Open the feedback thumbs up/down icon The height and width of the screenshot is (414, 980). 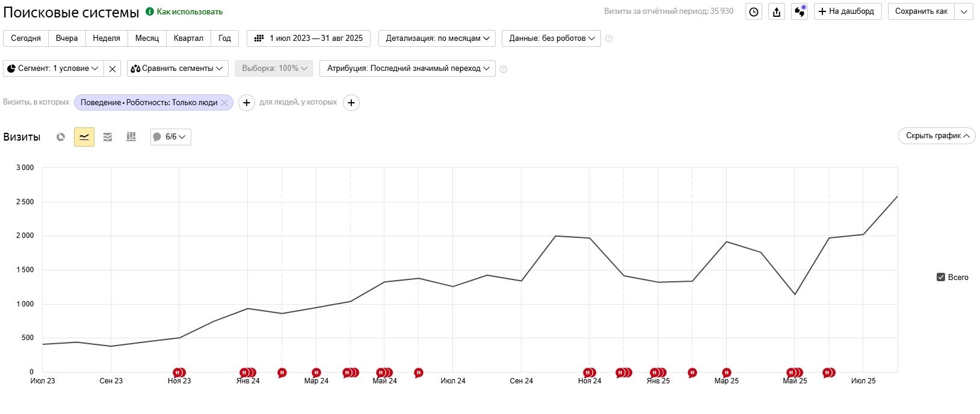pos(800,11)
